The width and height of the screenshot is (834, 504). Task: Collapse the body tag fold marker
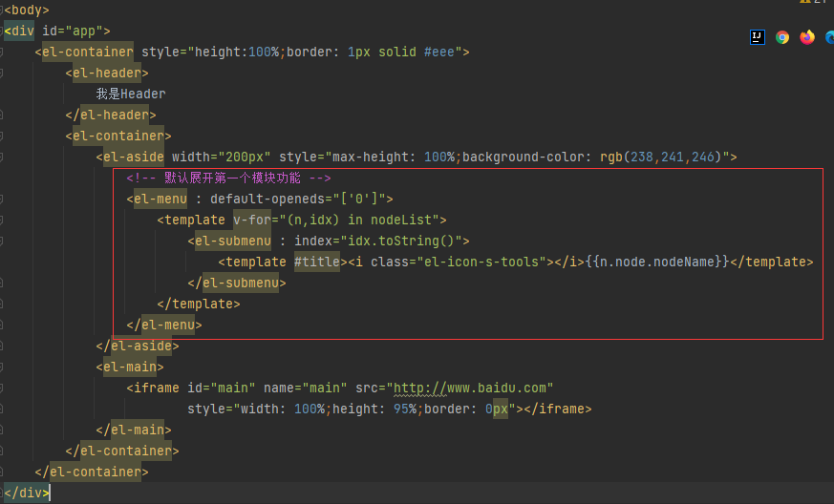[x=3, y=10]
